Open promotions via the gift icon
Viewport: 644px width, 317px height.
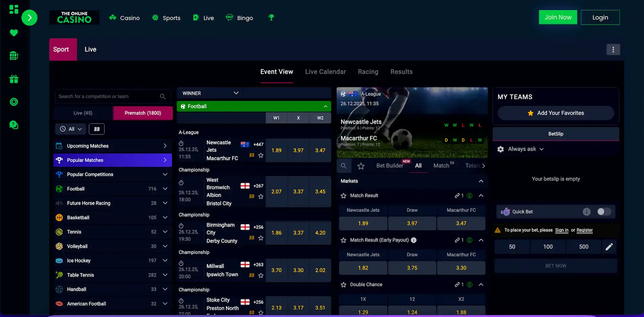coord(13,79)
